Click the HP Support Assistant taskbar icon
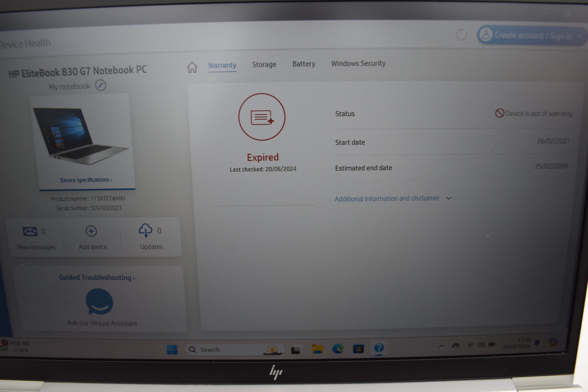The width and height of the screenshot is (588, 392). (x=379, y=348)
